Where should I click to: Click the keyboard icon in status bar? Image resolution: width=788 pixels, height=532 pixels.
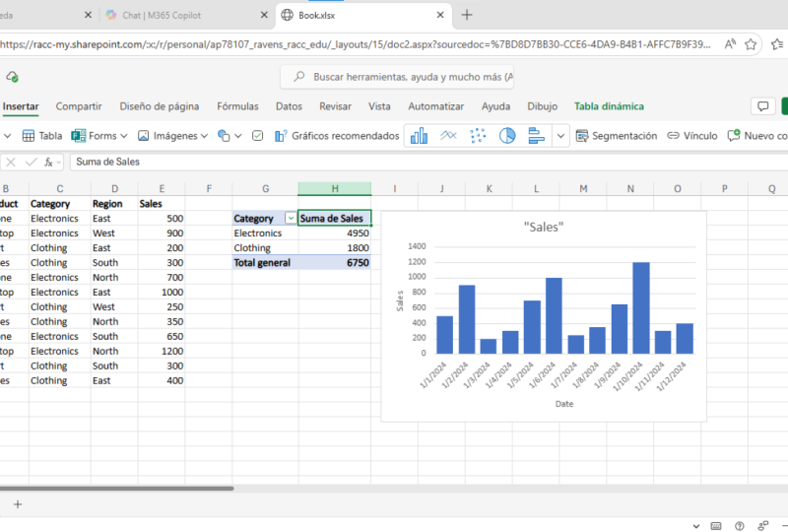716,526
